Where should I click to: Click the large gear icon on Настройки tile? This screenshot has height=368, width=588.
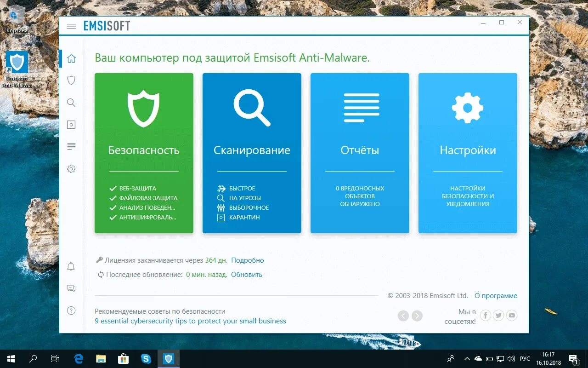pyautogui.click(x=468, y=108)
